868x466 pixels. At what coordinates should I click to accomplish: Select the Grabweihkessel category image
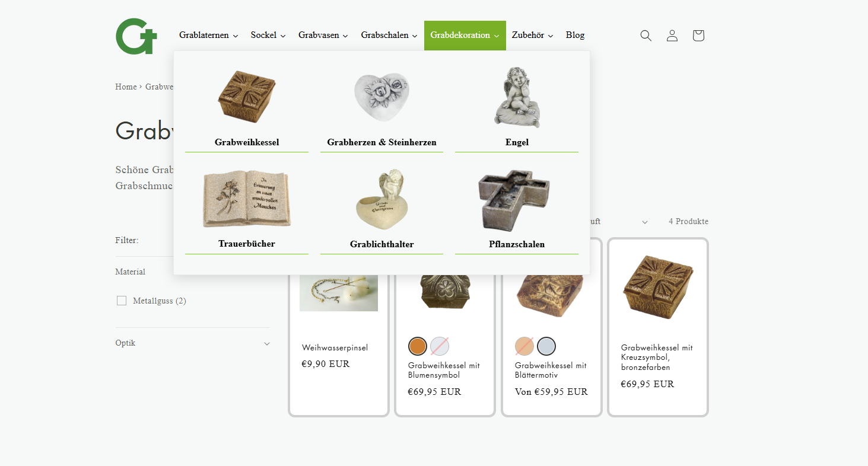247,97
